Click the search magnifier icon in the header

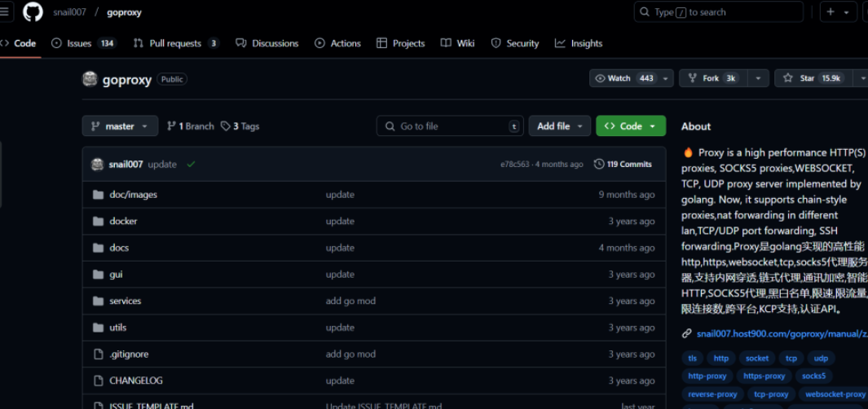pos(645,12)
